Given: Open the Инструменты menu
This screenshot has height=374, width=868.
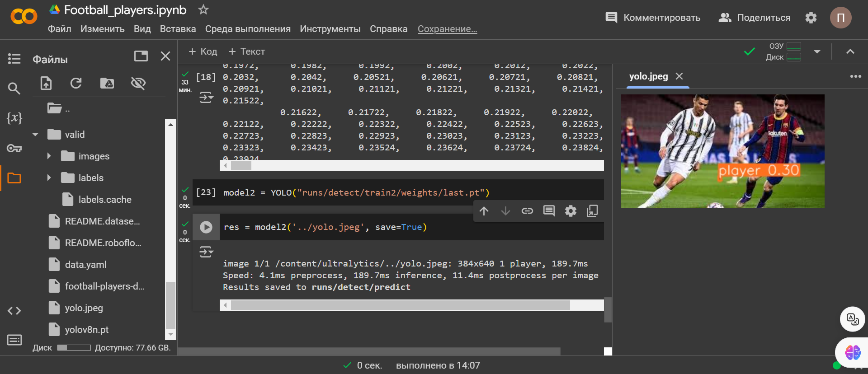Looking at the screenshot, I should click(x=330, y=29).
